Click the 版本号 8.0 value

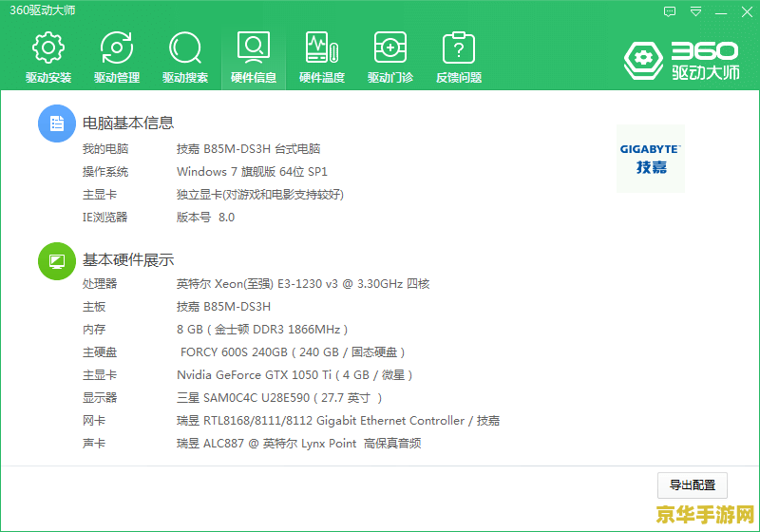click(205, 217)
